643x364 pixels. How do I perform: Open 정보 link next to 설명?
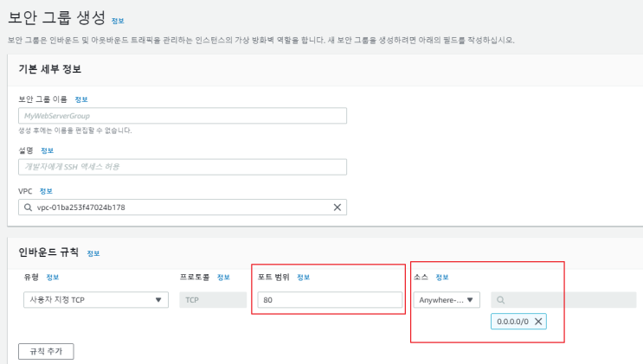tap(47, 150)
